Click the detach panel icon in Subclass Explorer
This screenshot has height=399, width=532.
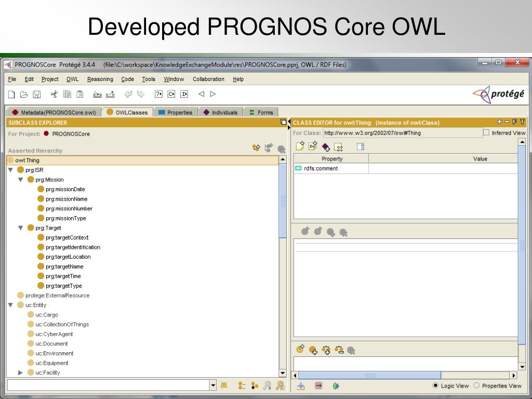(x=283, y=122)
